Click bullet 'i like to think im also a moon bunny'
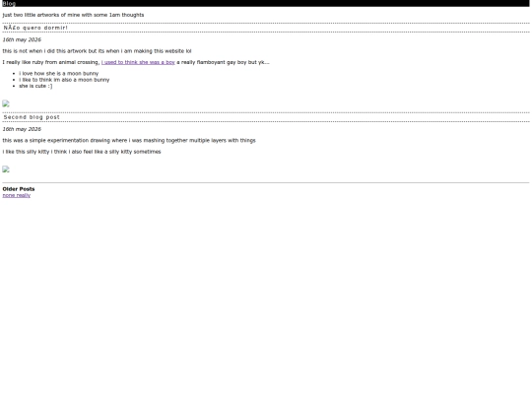Viewport: 532px width, 399px height. tap(64, 80)
